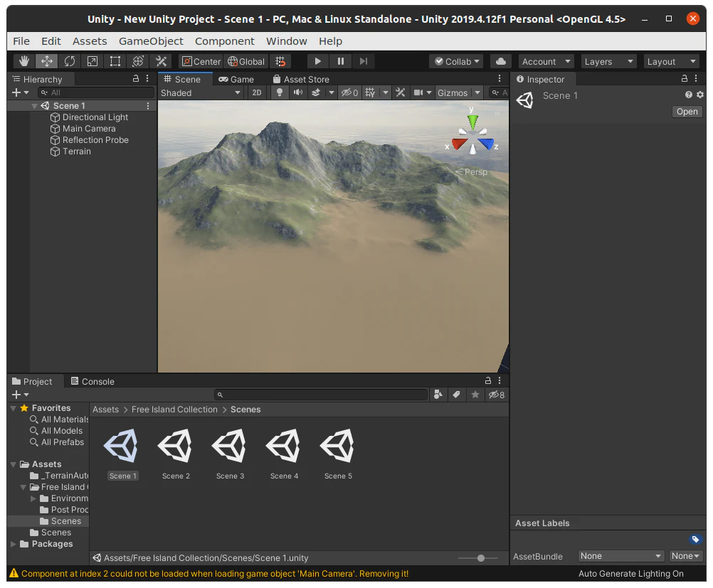Image resolution: width=713 pixels, height=588 pixels.
Task: Click the Step frame button
Action: [x=364, y=62]
